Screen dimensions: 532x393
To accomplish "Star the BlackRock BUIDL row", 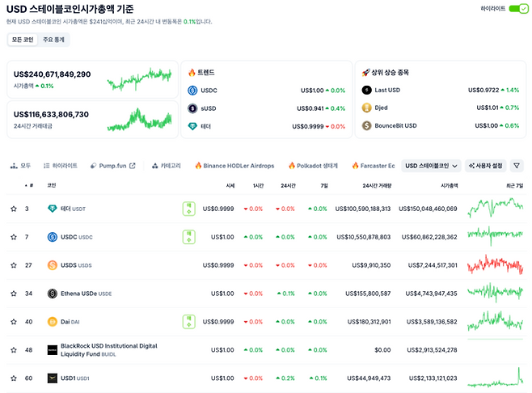I will [14, 350].
